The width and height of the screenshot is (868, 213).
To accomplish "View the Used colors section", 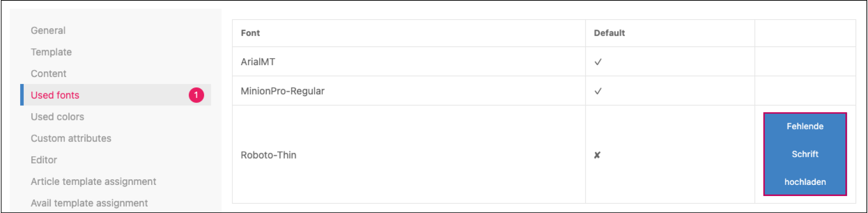I will pos(57,117).
